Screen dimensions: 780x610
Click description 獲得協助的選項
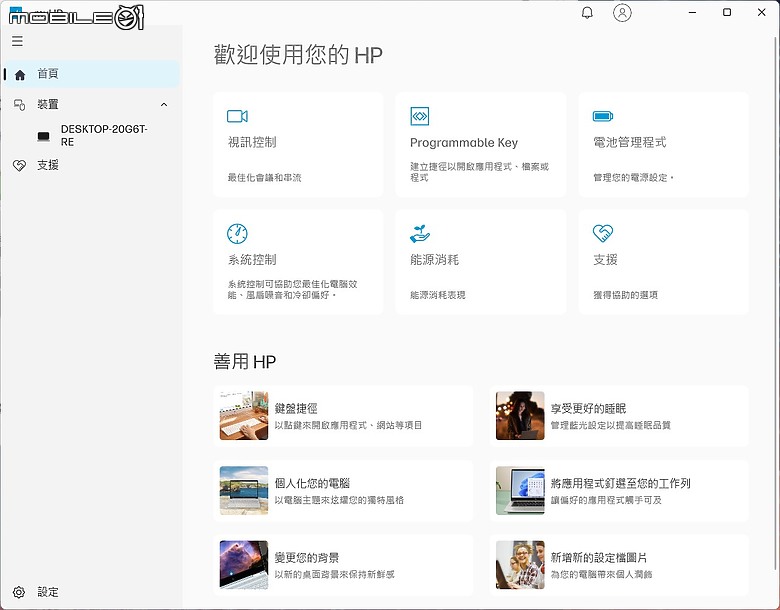625,295
